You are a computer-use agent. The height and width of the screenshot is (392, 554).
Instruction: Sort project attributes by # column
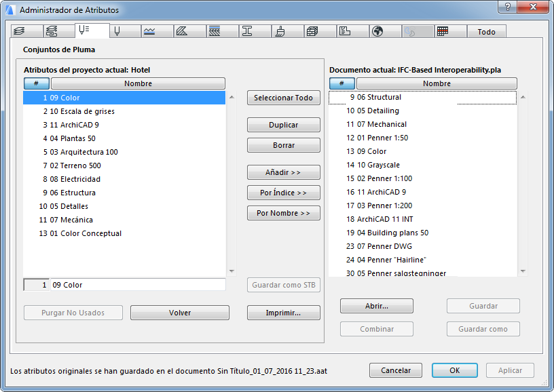pyautogui.click(x=37, y=83)
